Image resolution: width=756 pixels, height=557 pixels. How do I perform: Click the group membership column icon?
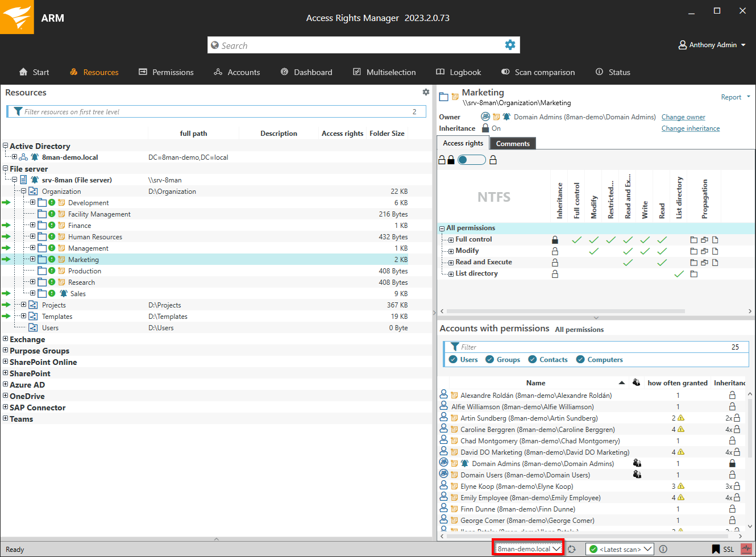637,383
